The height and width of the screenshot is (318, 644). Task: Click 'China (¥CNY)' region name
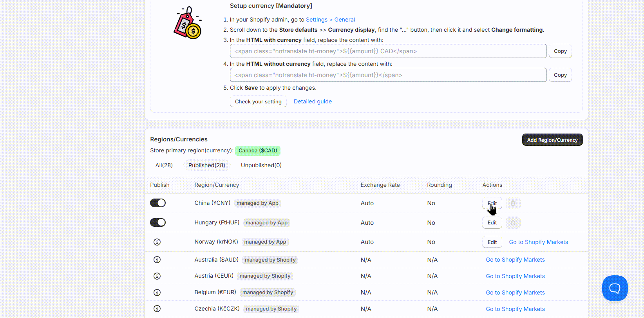(212, 203)
